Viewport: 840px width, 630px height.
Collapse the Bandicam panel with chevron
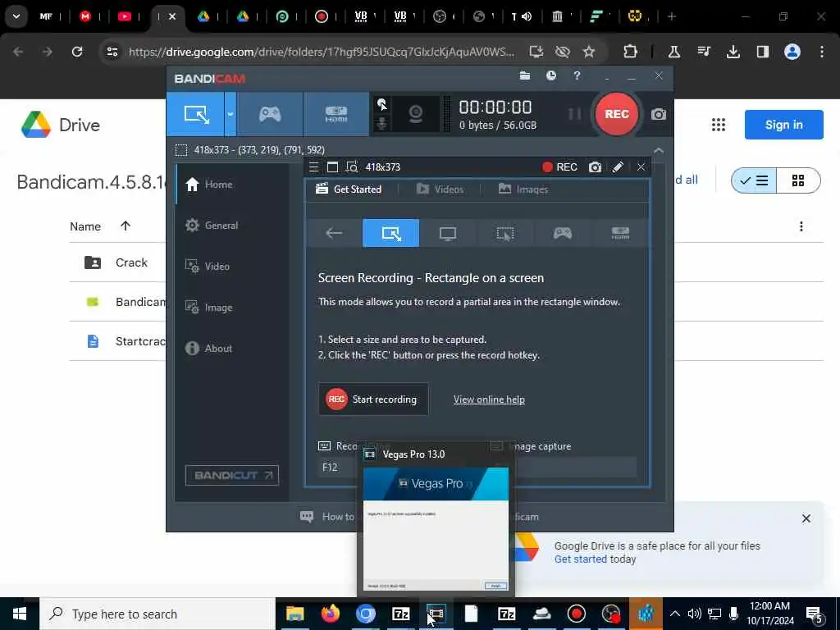[659, 151]
